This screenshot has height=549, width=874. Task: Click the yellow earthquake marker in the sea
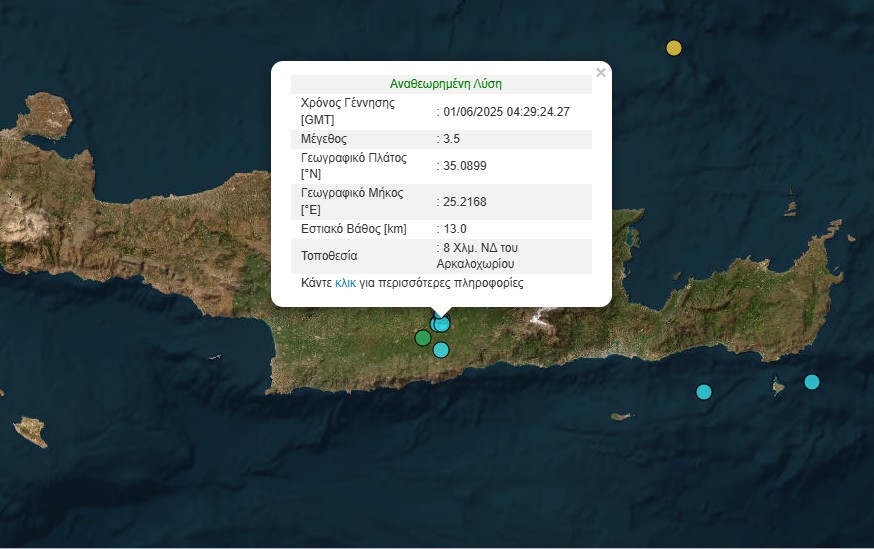tap(674, 48)
